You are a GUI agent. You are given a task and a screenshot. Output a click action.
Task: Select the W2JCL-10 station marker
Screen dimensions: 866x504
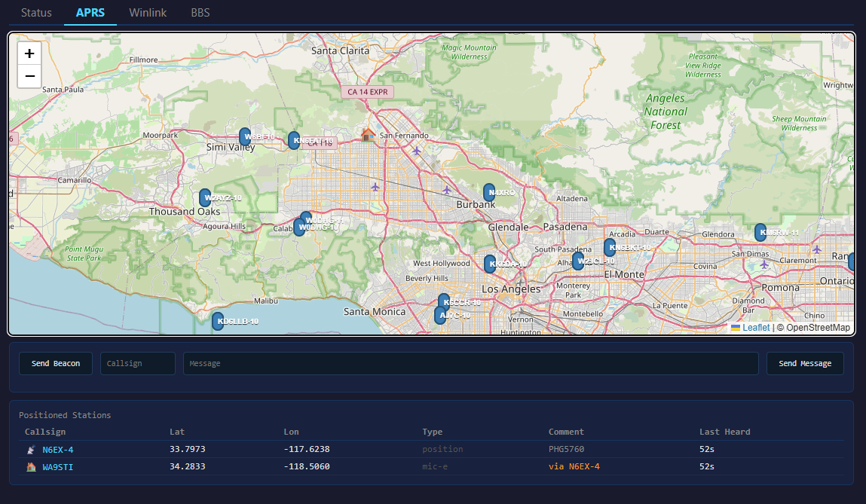click(x=577, y=261)
